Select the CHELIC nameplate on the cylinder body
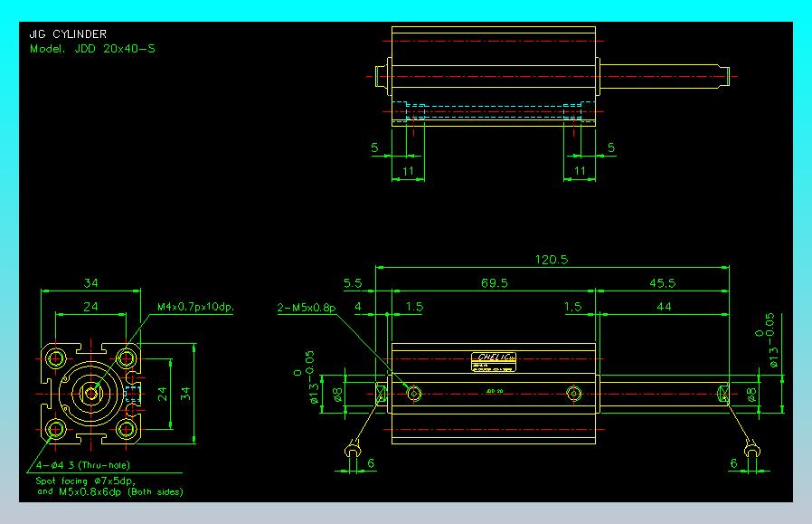The height and width of the screenshot is (524, 812). pyautogui.click(x=494, y=361)
